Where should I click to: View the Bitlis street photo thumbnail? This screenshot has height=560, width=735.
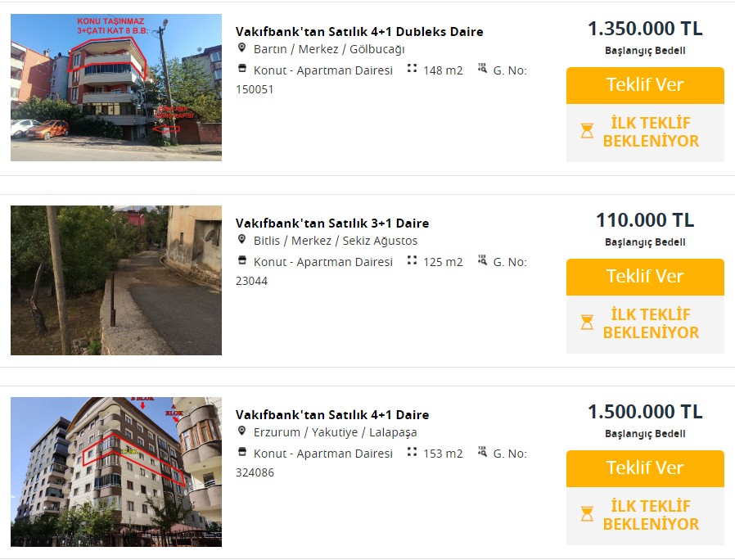pos(116,280)
